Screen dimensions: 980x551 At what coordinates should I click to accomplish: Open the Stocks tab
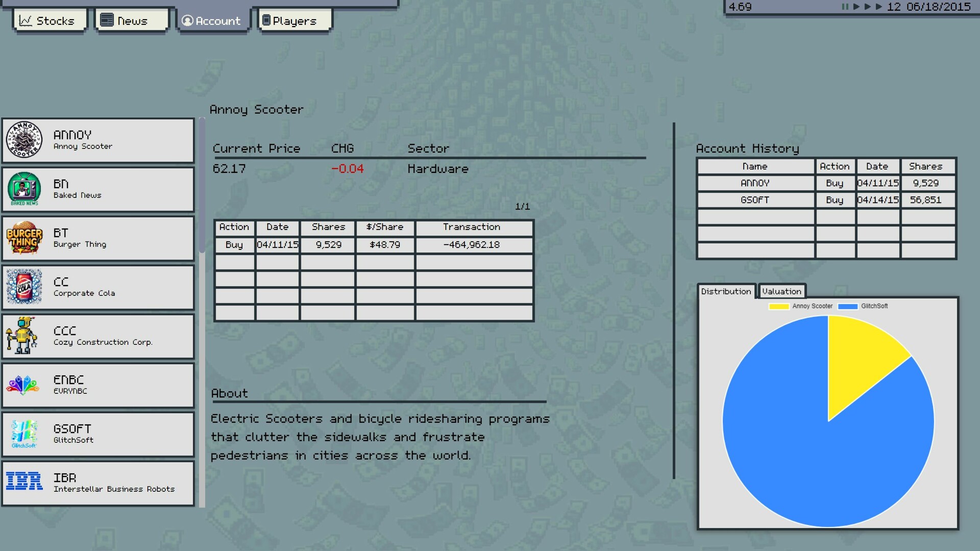click(x=50, y=21)
